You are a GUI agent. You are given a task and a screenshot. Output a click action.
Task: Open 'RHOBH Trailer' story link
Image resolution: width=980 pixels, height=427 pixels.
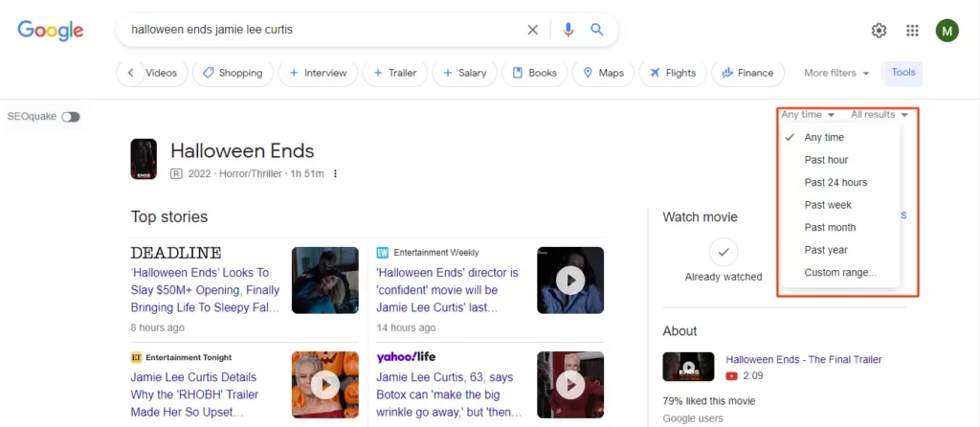pyautogui.click(x=193, y=394)
